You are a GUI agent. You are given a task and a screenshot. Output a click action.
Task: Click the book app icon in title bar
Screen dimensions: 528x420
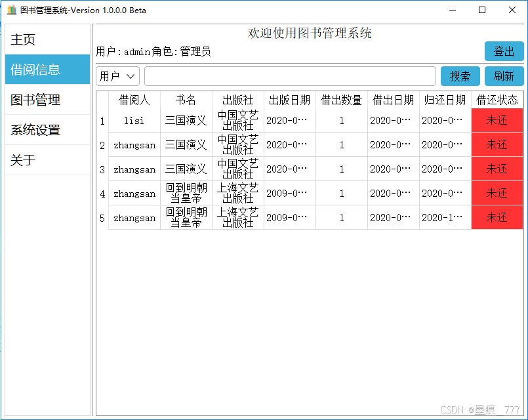11,10
